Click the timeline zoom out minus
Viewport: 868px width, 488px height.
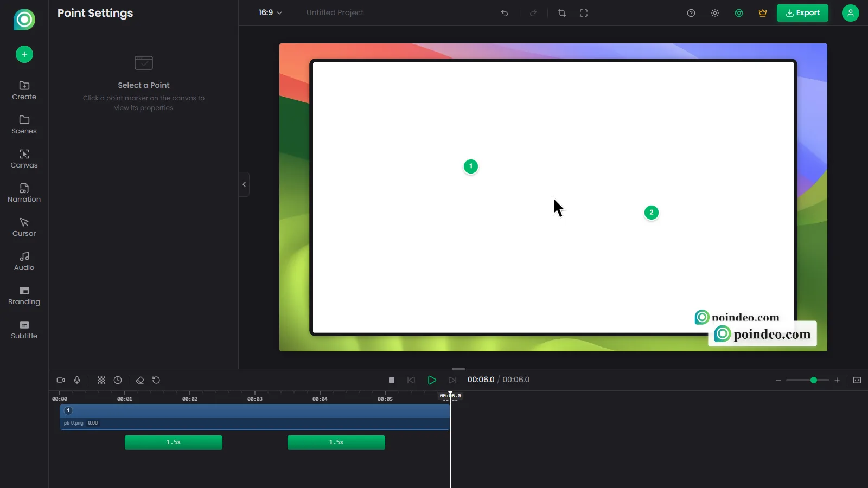(x=778, y=380)
